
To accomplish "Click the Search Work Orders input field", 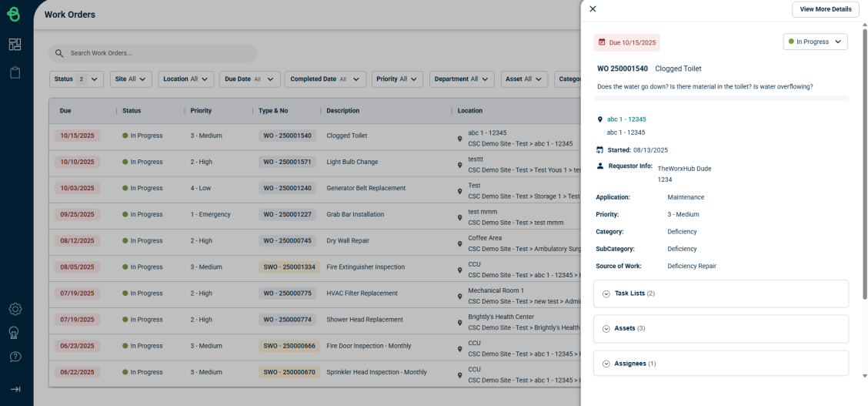I will (153, 54).
